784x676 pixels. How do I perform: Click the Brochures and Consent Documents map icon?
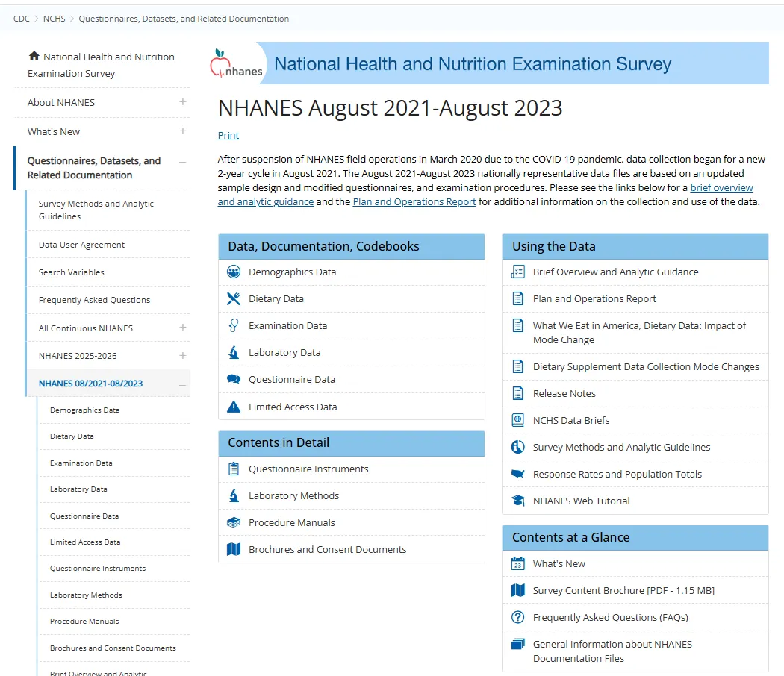(234, 549)
